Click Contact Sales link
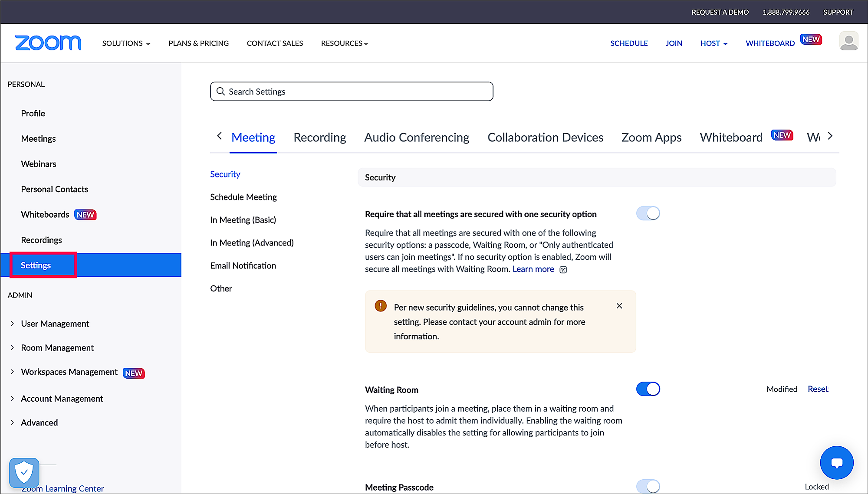The height and width of the screenshot is (494, 868). point(275,43)
